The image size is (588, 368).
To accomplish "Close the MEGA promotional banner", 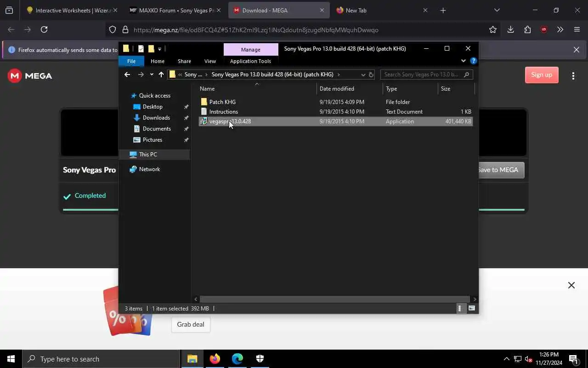I will 571,285.
